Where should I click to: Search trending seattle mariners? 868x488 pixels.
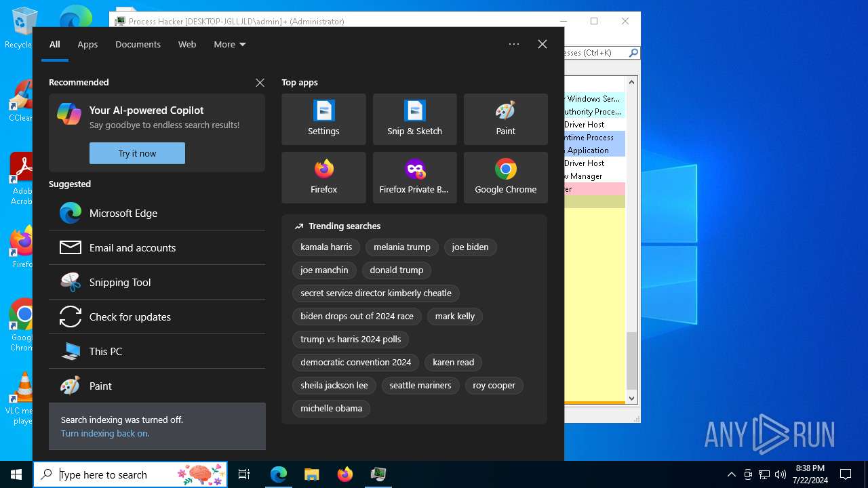point(420,386)
